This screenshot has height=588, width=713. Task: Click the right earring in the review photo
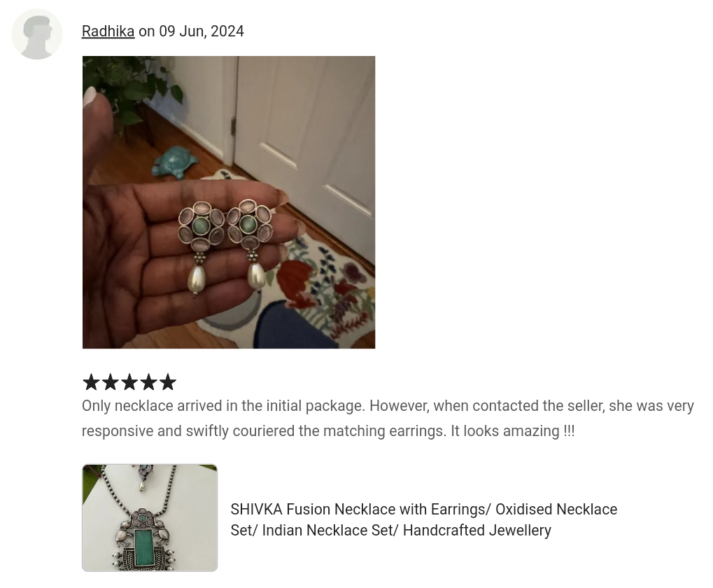(250, 245)
